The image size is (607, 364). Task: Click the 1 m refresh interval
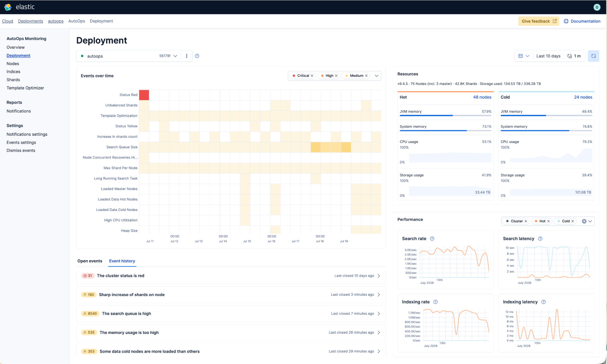tap(577, 56)
